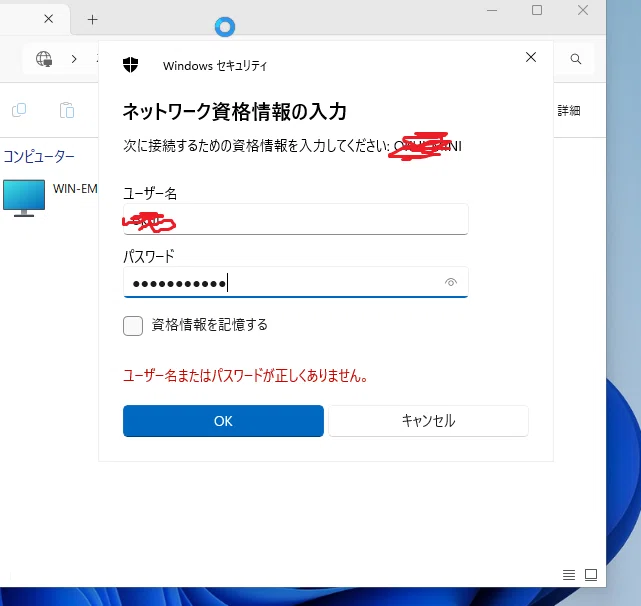This screenshot has height=606, width=641.
Task: Reveal password with the eye icon
Action: (450, 282)
